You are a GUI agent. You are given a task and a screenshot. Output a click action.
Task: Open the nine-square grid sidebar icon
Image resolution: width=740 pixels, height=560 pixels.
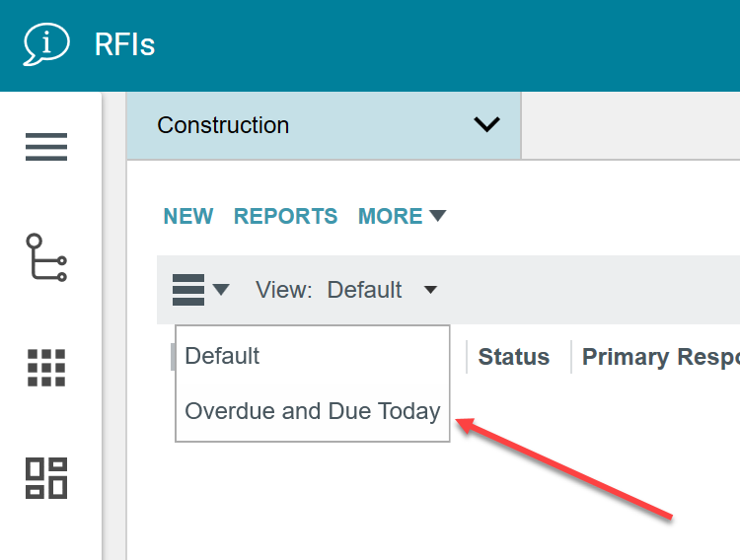[x=46, y=368]
